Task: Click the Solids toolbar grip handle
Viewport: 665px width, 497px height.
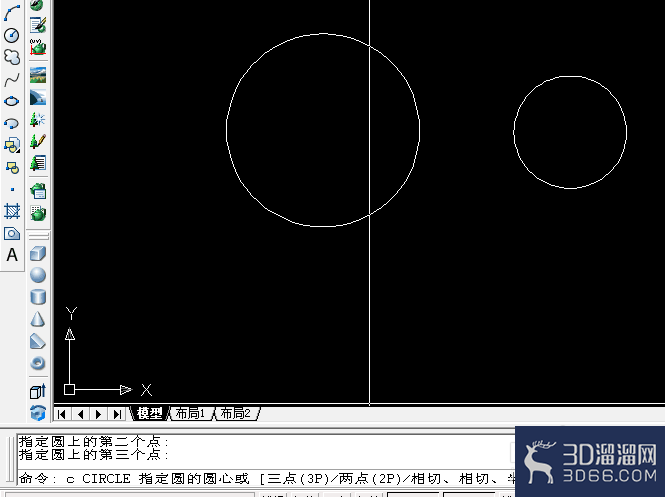Action: pyautogui.click(x=38, y=236)
